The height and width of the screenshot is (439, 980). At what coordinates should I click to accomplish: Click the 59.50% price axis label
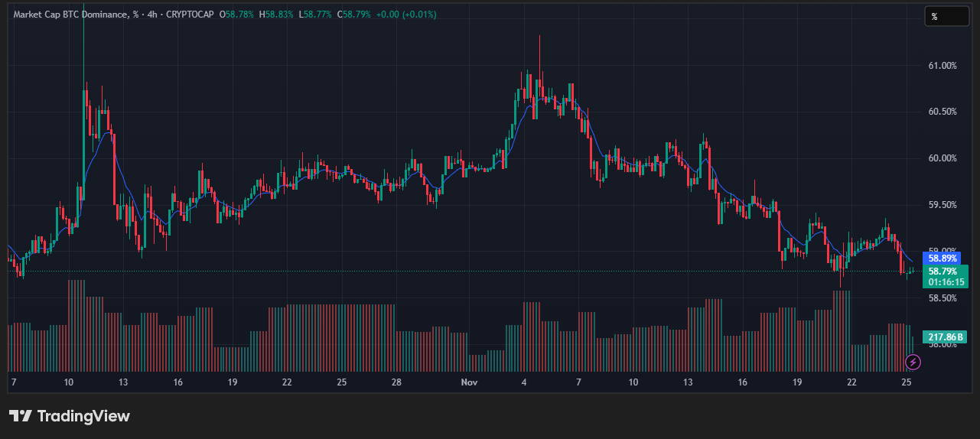[943, 205]
